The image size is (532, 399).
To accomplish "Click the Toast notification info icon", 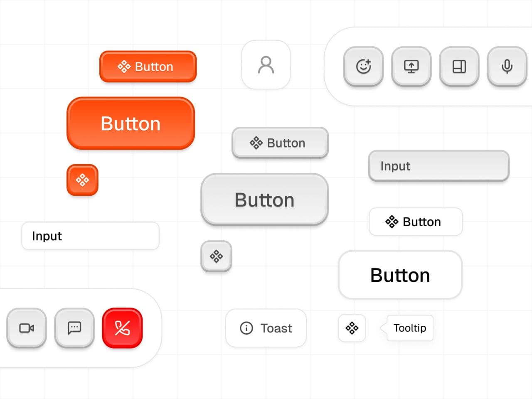I will [x=246, y=328].
